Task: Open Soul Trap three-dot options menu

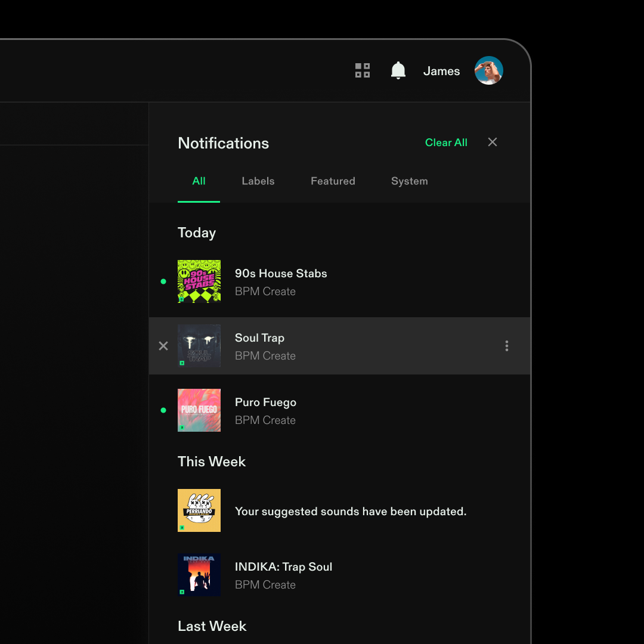Action: pyautogui.click(x=506, y=346)
